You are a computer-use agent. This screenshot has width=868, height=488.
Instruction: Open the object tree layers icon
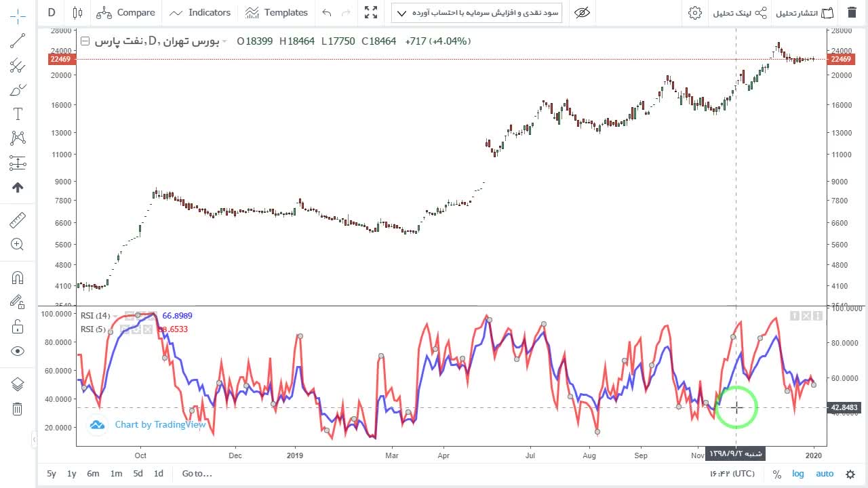18,384
